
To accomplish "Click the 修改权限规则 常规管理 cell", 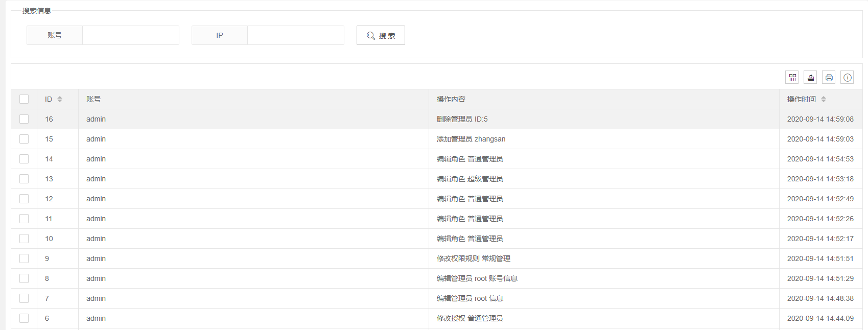I will pos(604,258).
